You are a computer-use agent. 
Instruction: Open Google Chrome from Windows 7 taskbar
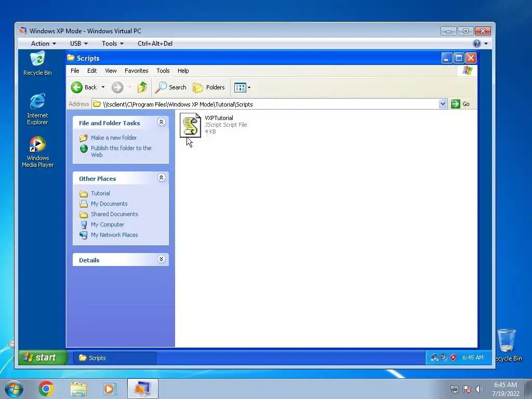tap(46, 389)
